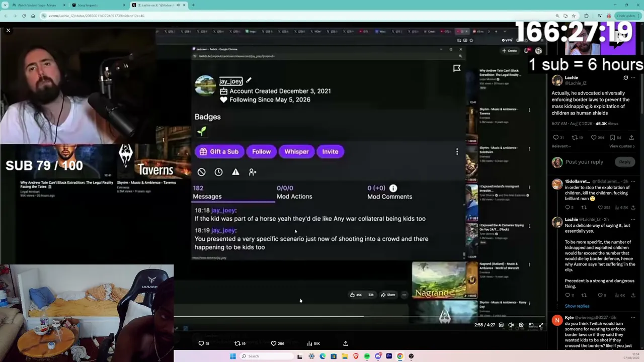644x362 pixels.
Task: Open the user card more options menu
Action: point(457,151)
